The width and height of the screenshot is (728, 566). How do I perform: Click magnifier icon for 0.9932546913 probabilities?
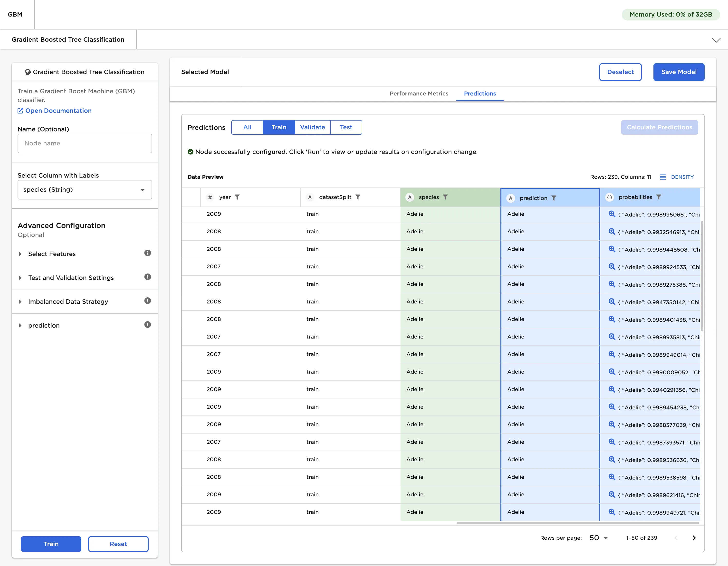612,232
